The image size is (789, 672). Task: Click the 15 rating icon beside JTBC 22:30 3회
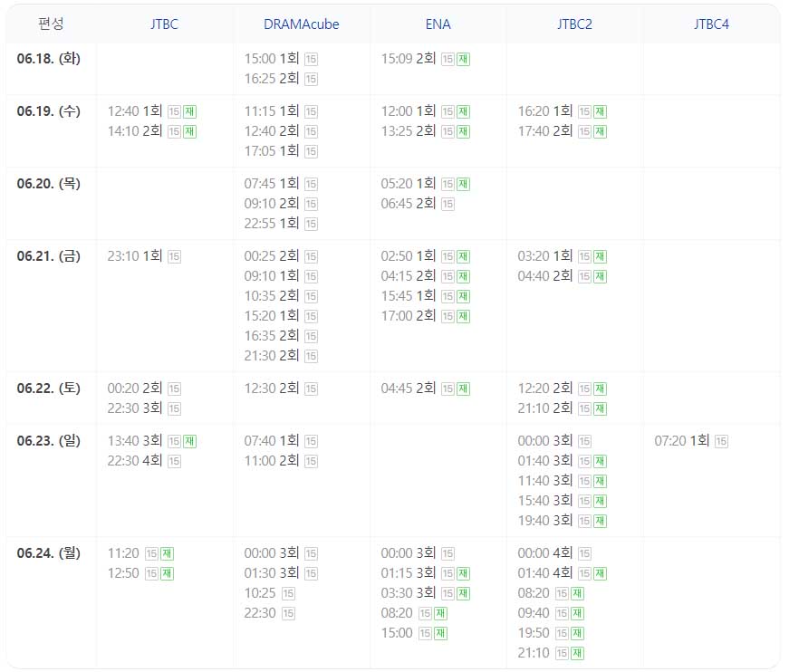click(174, 408)
